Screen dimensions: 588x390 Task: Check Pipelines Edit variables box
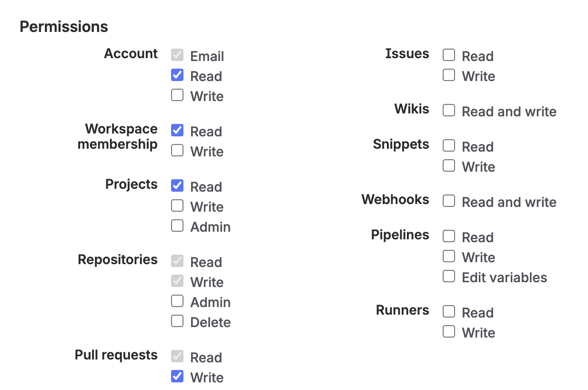[x=449, y=277]
